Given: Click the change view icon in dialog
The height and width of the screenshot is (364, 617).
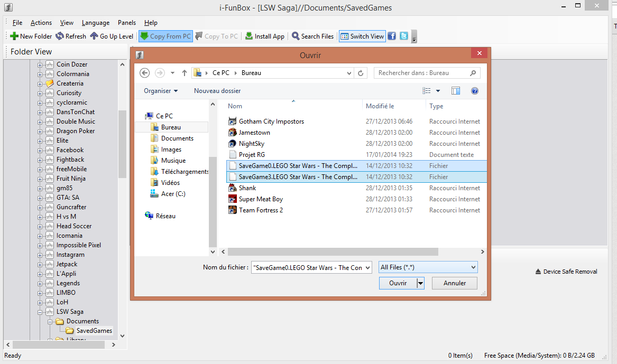Looking at the screenshot, I should [427, 91].
